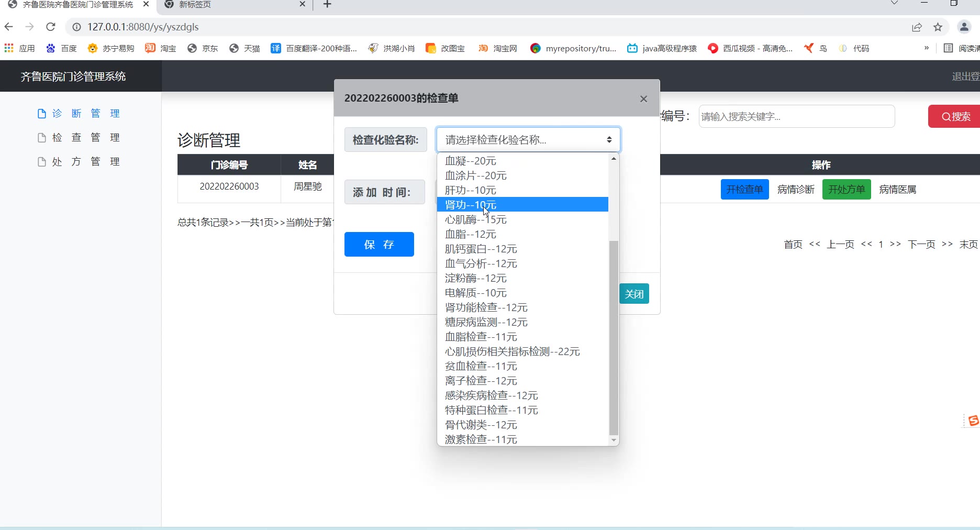Open the 淘宝 bookmark
The width and height of the screenshot is (980, 530).
click(161, 48)
